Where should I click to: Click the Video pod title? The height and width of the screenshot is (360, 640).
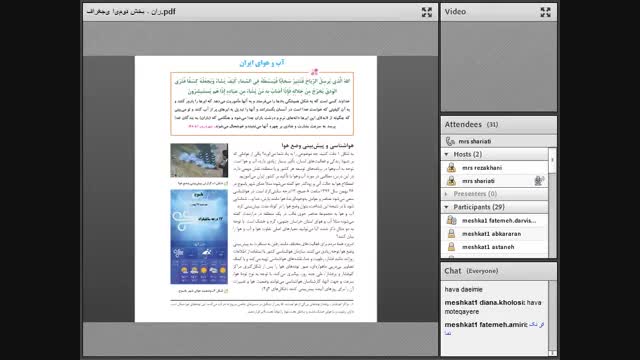point(455,12)
